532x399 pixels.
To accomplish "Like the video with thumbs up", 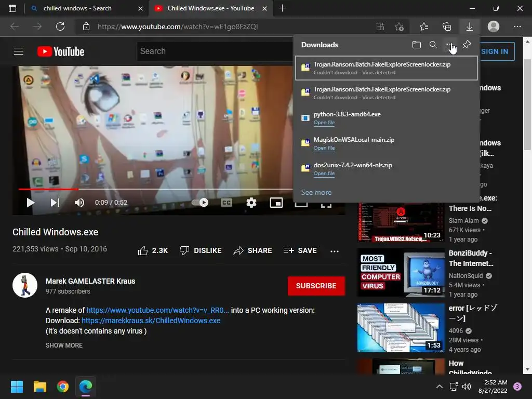I will coord(153,251).
